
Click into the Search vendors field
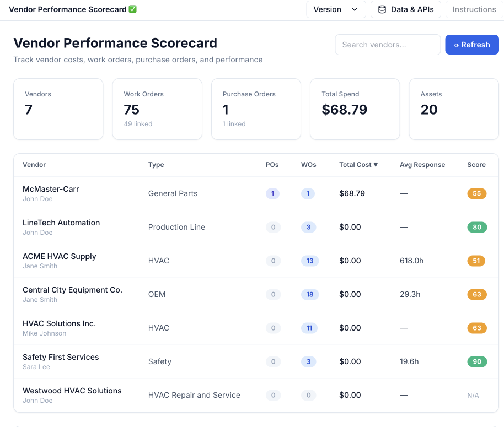[x=387, y=45]
